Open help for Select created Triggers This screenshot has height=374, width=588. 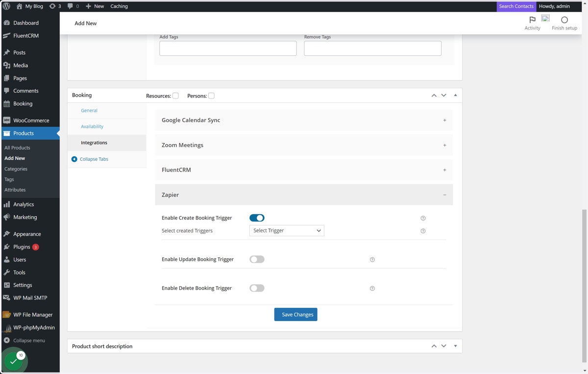[x=423, y=231]
